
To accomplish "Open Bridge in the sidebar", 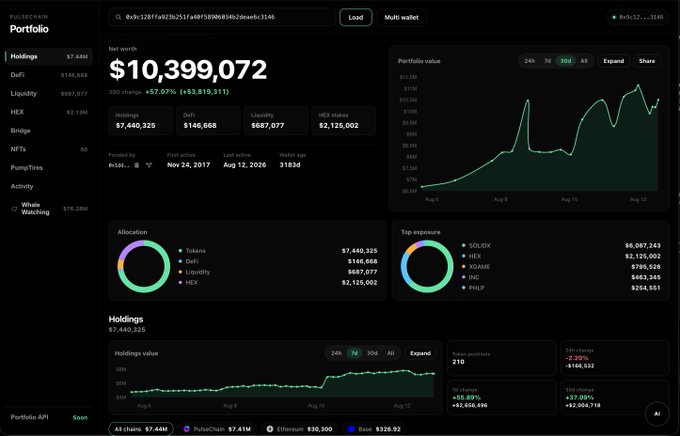I will pos(49,131).
